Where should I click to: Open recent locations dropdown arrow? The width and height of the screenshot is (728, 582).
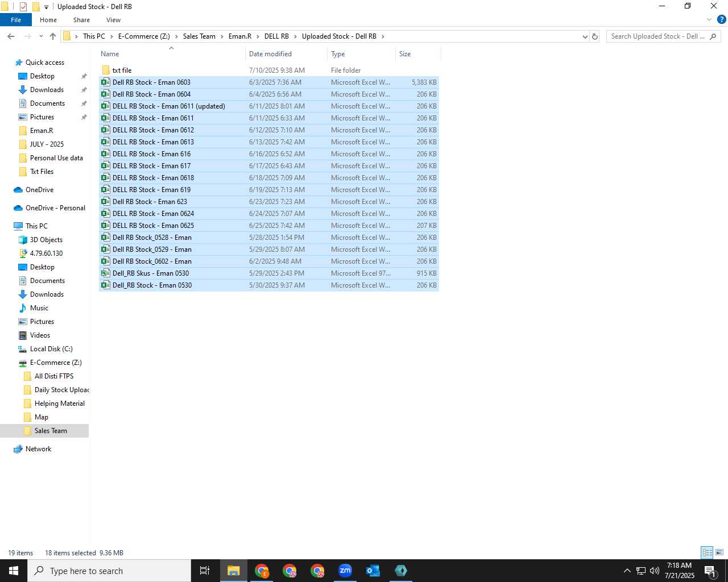41,36
